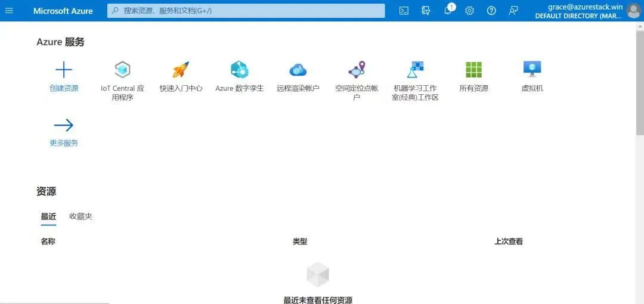Open 远程渲染帐户 cloud icon
The height and width of the screenshot is (304, 644).
point(298,70)
